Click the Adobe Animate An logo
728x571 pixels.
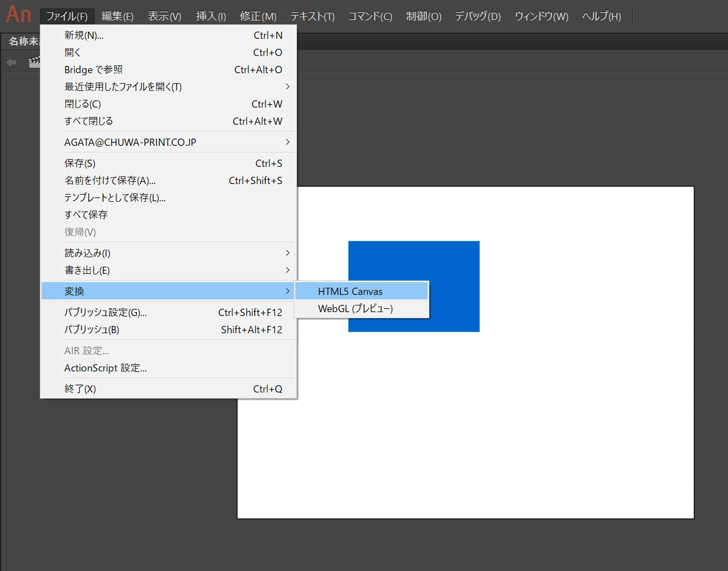pyautogui.click(x=18, y=14)
